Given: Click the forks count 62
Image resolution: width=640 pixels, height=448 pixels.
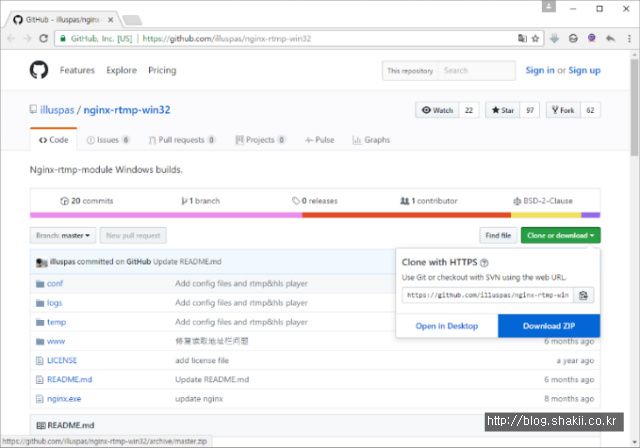Looking at the screenshot, I should click(590, 110).
